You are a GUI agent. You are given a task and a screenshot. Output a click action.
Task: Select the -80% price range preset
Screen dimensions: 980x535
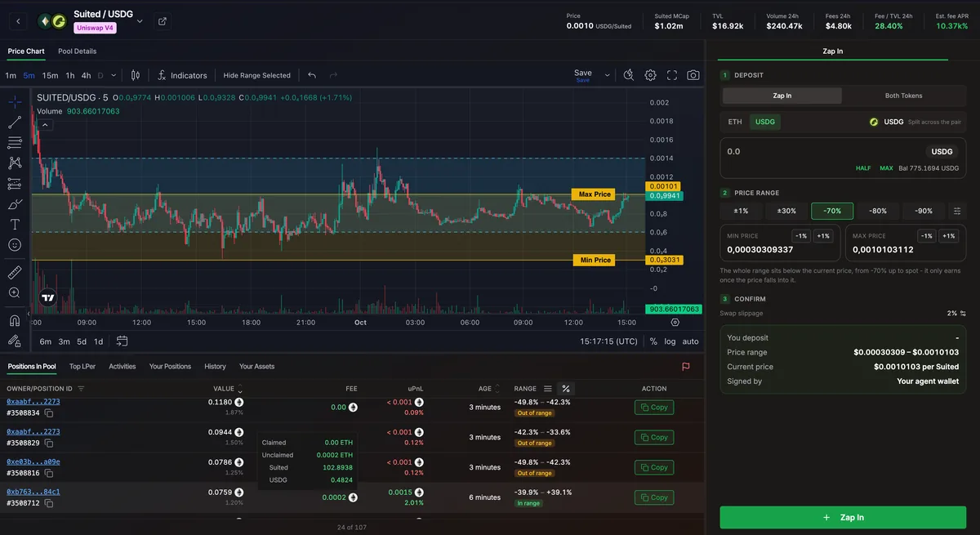[x=878, y=211]
